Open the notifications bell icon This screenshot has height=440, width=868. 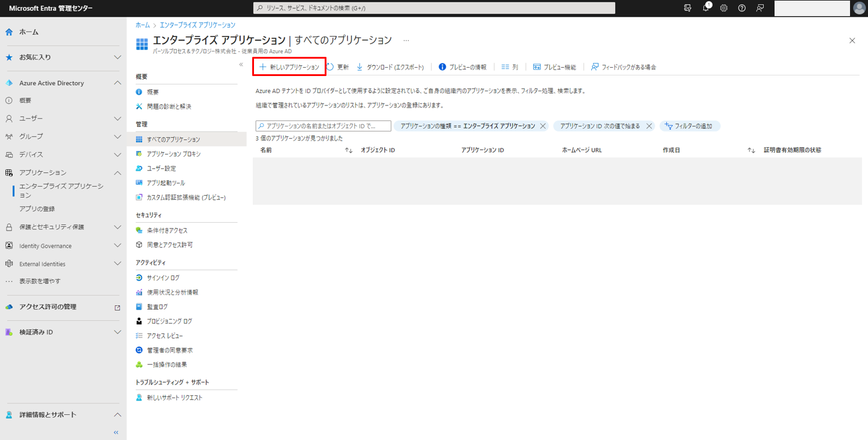[706, 8]
